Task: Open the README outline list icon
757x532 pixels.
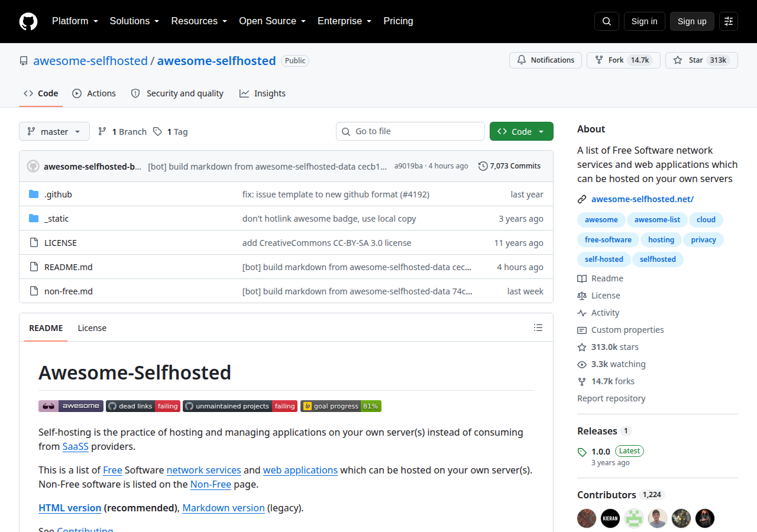Action: click(x=538, y=327)
